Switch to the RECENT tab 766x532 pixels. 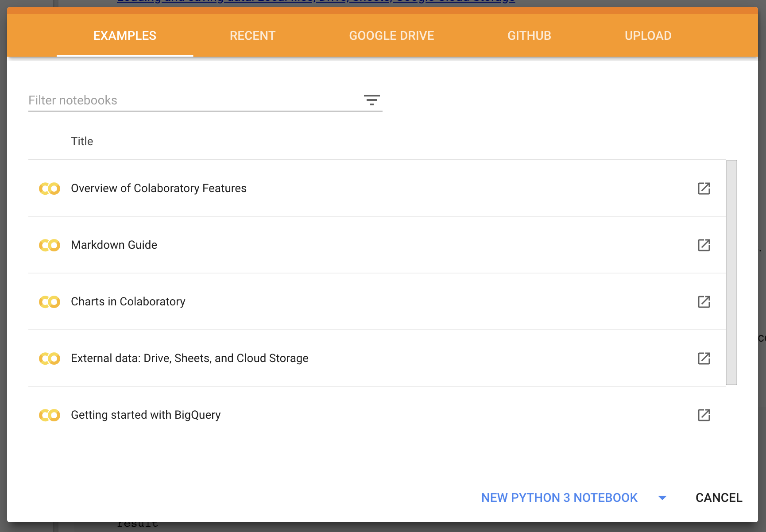tap(252, 35)
